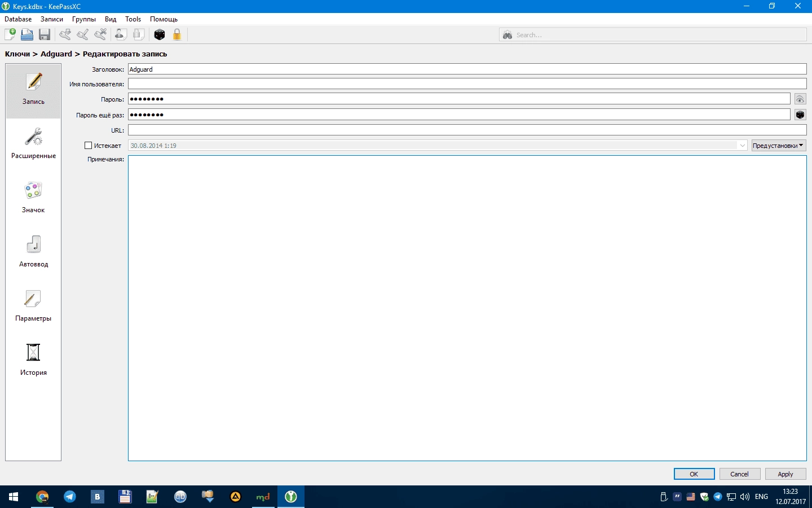Click the Add new entry key icon
Viewport: 812px width, 508px height.
[65, 34]
